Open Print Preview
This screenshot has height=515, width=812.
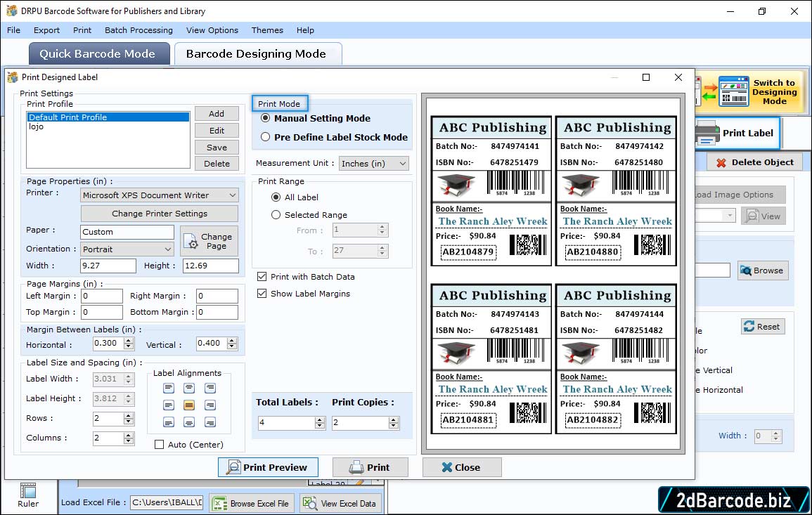[x=268, y=467]
